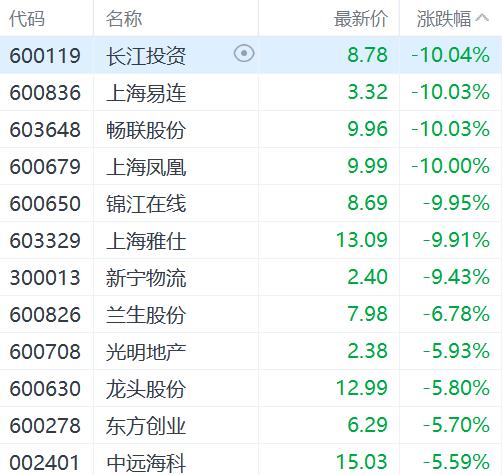
Task: Click -10.00% change for 上海凤凰
Action: (450, 166)
